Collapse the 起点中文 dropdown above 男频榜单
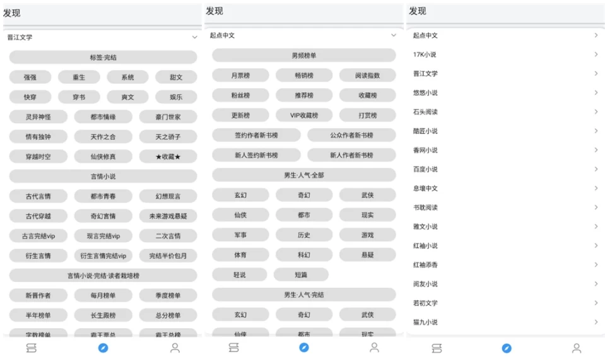Screen dimensions: 605x364 (x=394, y=36)
